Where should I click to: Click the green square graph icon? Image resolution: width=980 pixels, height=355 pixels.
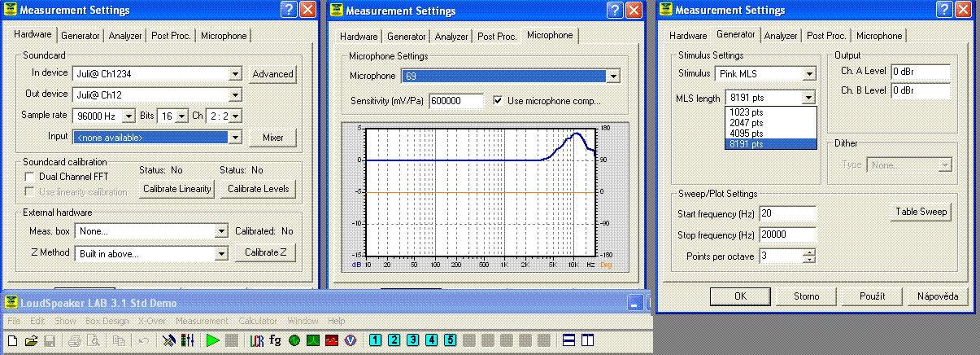click(312, 340)
